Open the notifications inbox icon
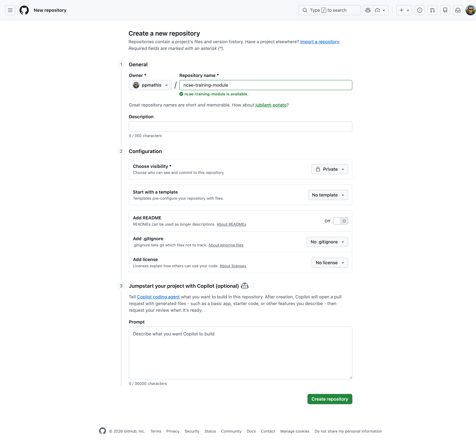This screenshot has height=448, width=476. tap(458, 10)
